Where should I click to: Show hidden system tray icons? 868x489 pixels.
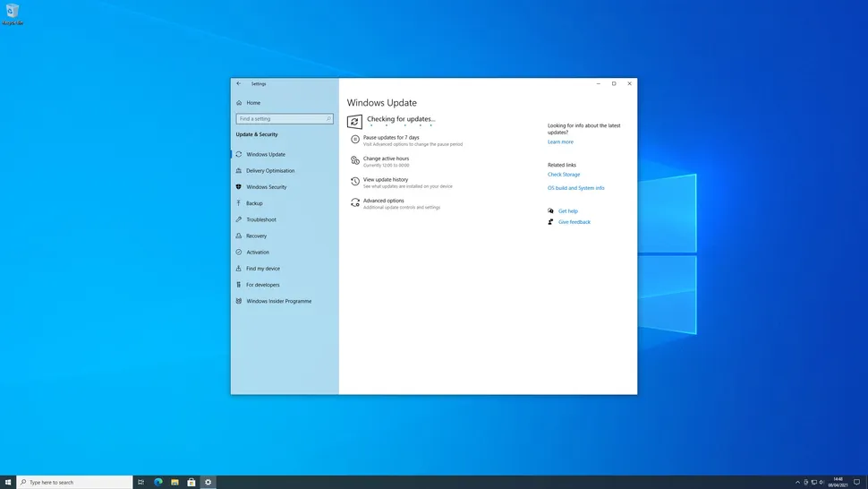point(797,483)
